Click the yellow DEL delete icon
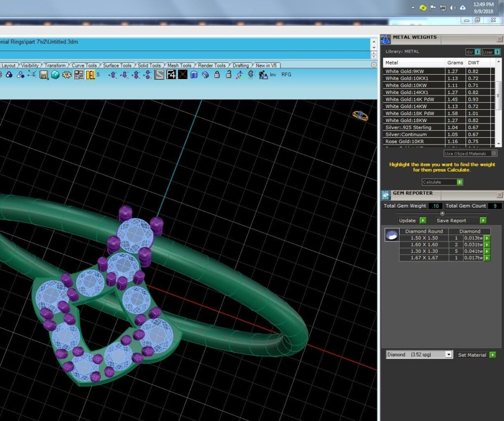 [x=91, y=75]
